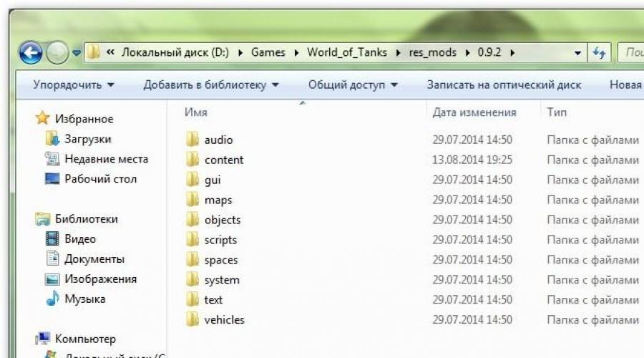The width and height of the screenshot is (644, 358).
Task: Expand arrow after World_of_Tanks breadcrumb
Action: (398, 52)
